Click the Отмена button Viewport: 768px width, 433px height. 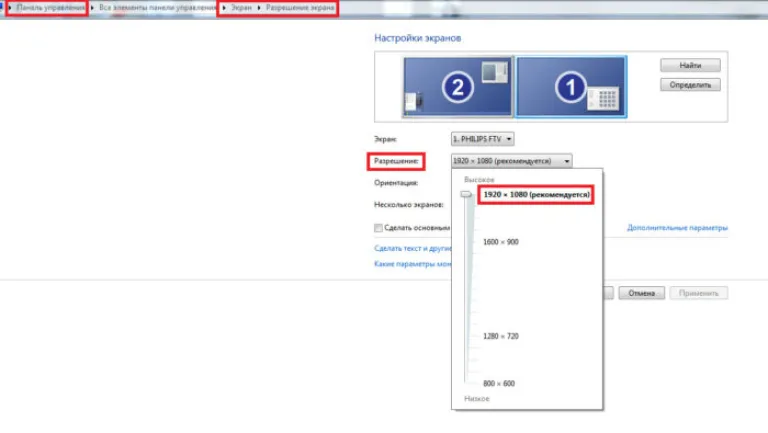click(x=642, y=293)
